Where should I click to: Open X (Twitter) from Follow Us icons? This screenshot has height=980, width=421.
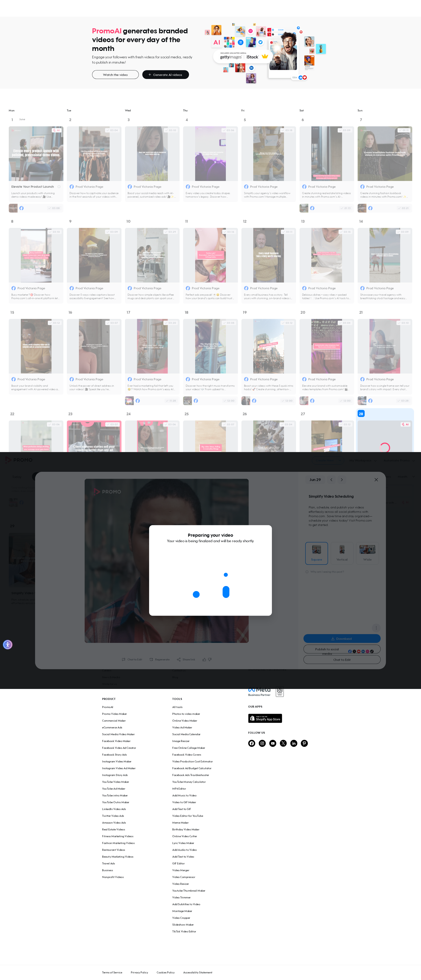click(283, 743)
